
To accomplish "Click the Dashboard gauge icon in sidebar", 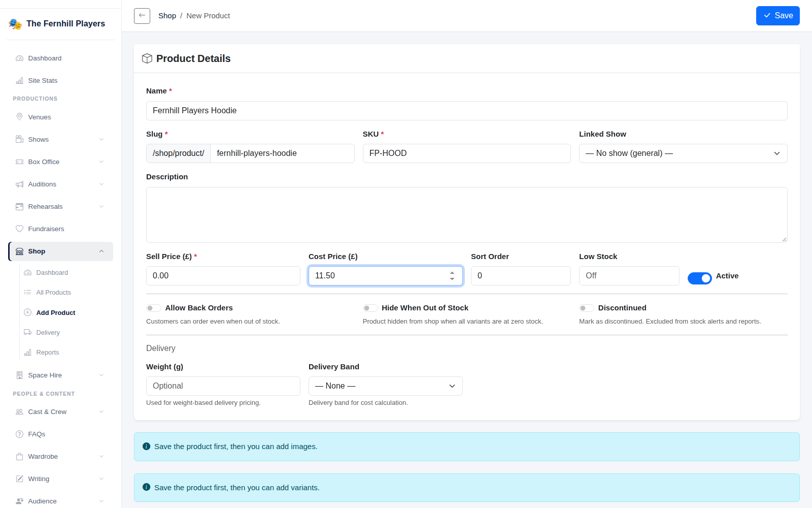I will pyautogui.click(x=20, y=58).
